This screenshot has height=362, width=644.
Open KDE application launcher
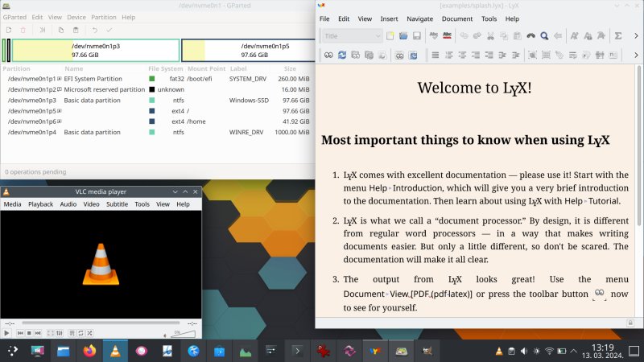point(12,351)
